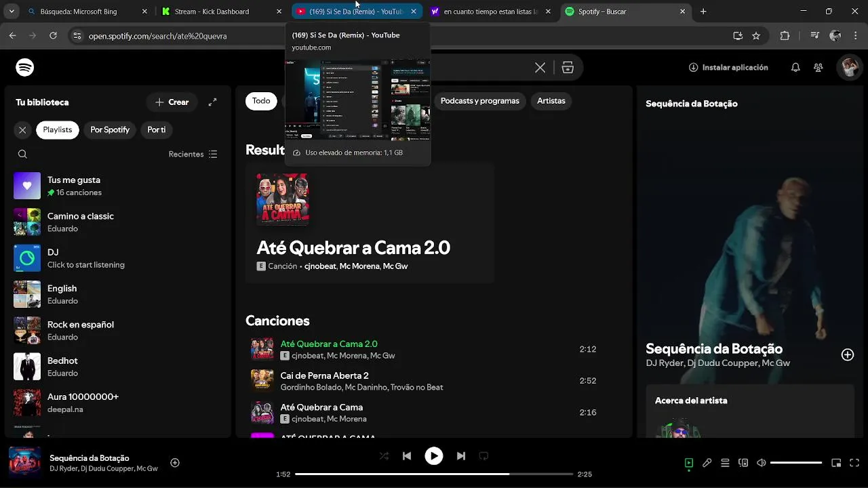Viewport: 868px width, 488px height.
Task: Clear the Playlists filter with the X
Action: point(22,129)
